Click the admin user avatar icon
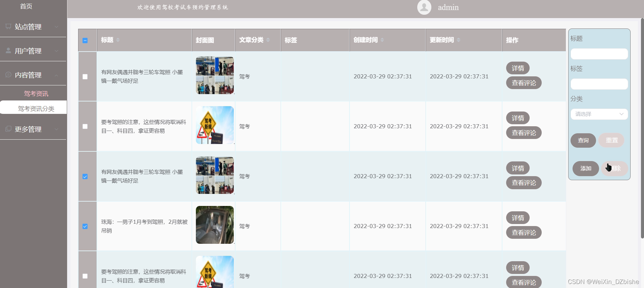The height and width of the screenshot is (288, 644). [424, 7]
